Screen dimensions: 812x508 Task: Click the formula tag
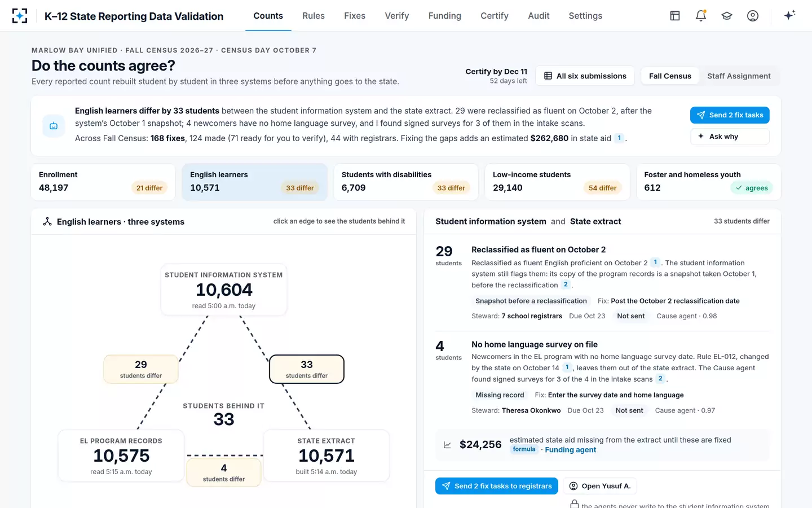click(x=524, y=449)
